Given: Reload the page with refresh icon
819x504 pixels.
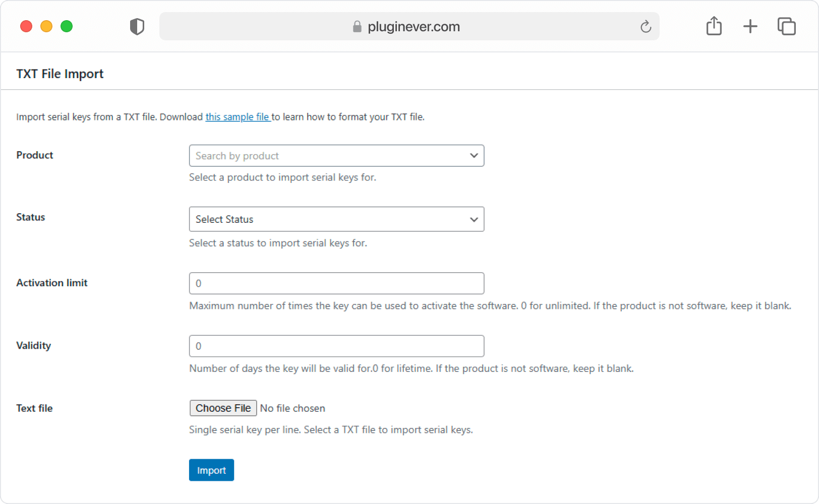Looking at the screenshot, I should pyautogui.click(x=646, y=26).
